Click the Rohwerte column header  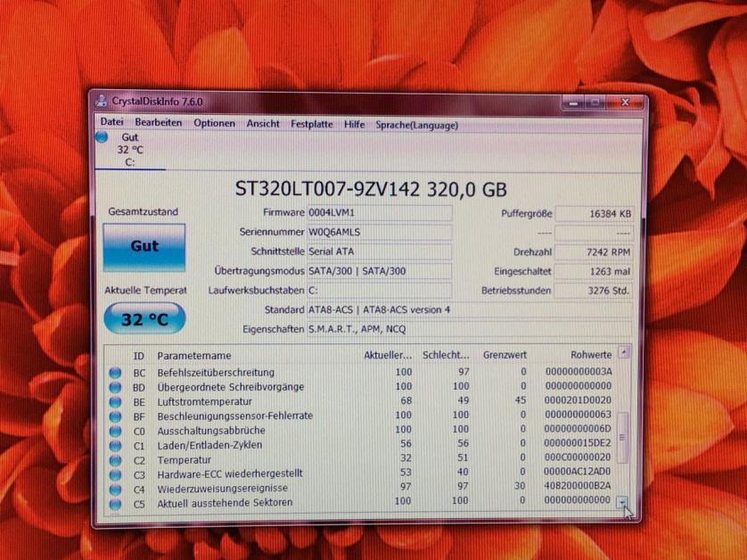pyautogui.click(x=591, y=355)
